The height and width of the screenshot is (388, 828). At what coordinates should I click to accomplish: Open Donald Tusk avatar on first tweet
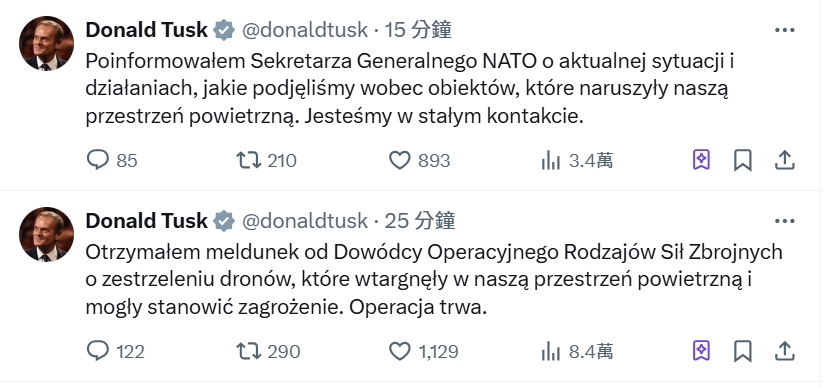[46, 43]
